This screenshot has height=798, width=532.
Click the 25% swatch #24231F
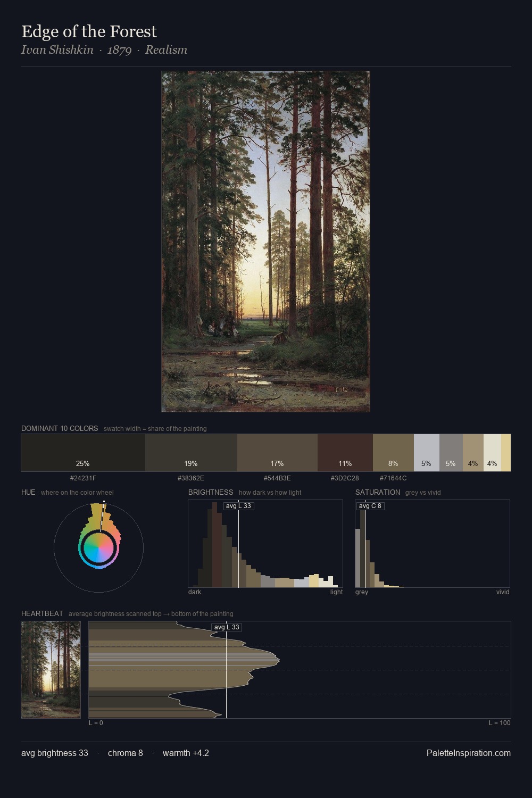pos(83,453)
